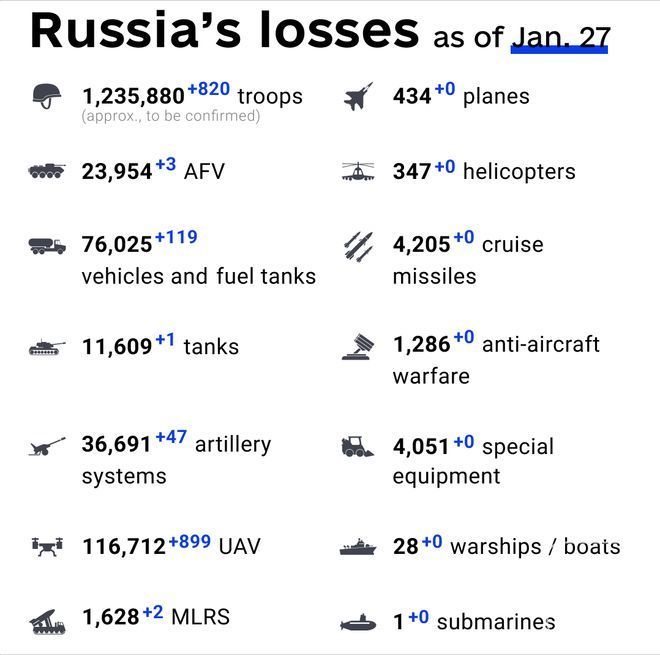Click the tank icon

click(x=47, y=347)
